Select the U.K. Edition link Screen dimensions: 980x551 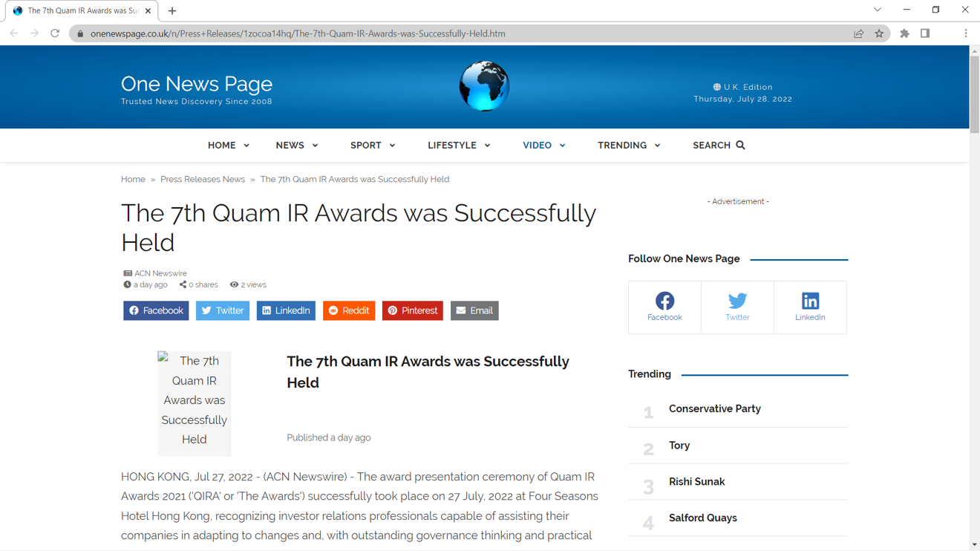click(742, 87)
